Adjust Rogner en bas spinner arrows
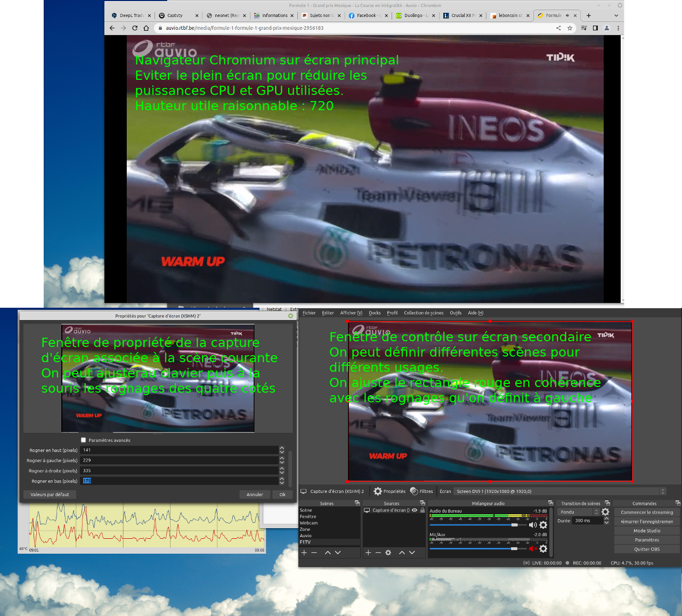 click(282, 481)
